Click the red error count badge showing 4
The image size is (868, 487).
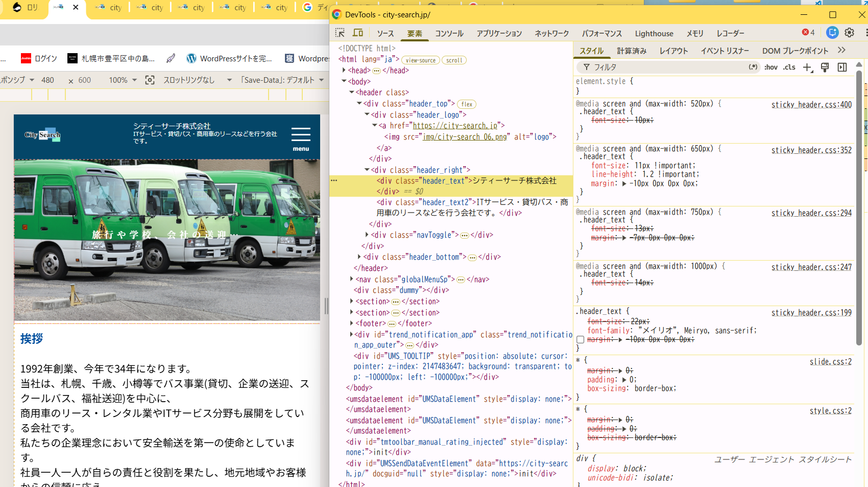pyautogui.click(x=808, y=33)
